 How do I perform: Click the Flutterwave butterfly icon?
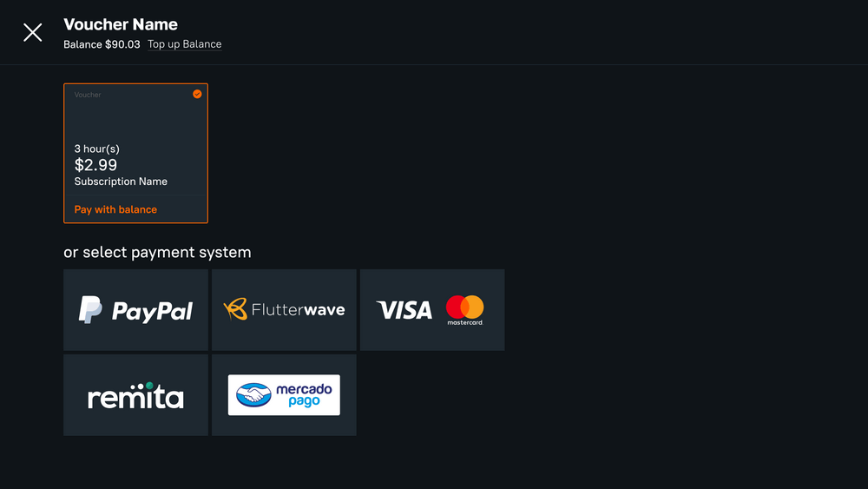point(235,310)
